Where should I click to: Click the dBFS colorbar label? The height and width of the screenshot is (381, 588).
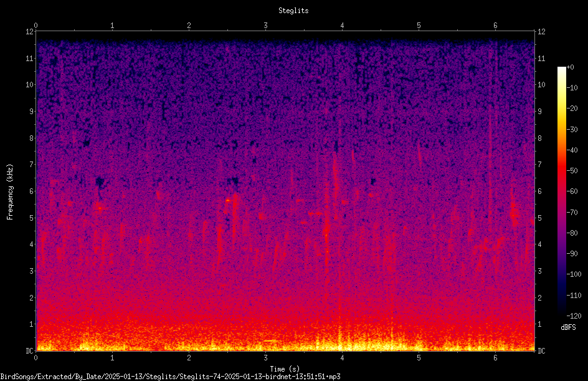point(568,327)
